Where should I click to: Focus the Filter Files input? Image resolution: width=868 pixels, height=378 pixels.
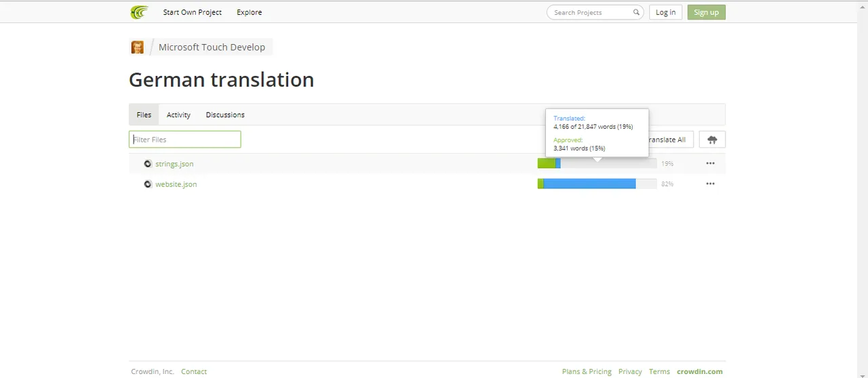coord(184,140)
